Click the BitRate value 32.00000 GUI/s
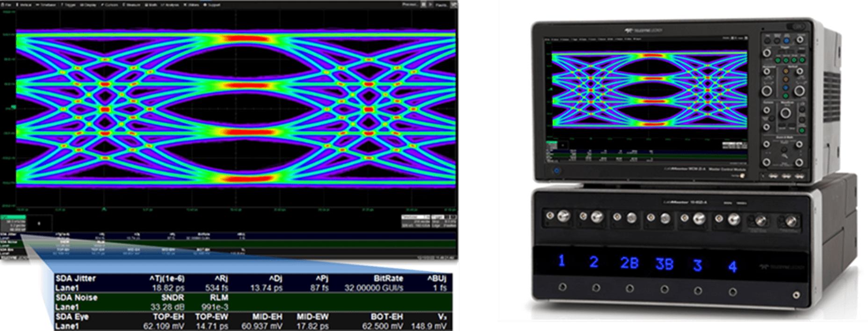This screenshot has width=868, height=331. click(x=374, y=287)
